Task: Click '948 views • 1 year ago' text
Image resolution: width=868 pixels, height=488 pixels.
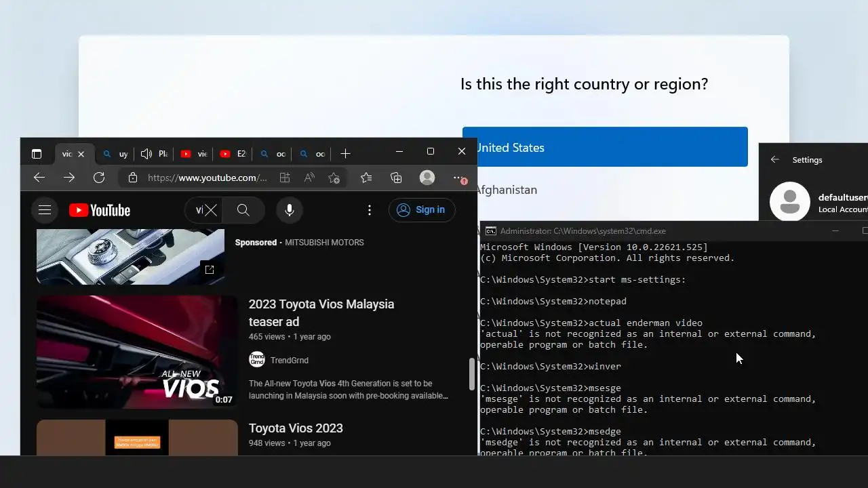Action: [290, 443]
